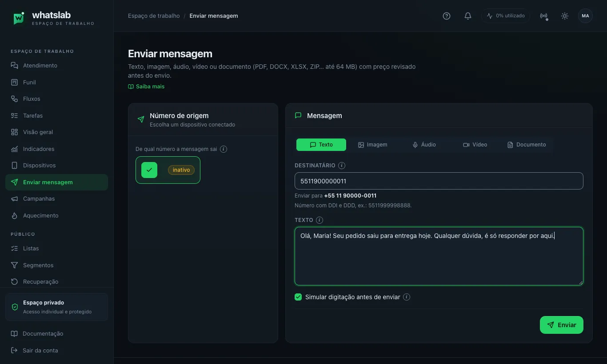
Task: Click the Documentação book icon
Action: pyautogui.click(x=14, y=333)
